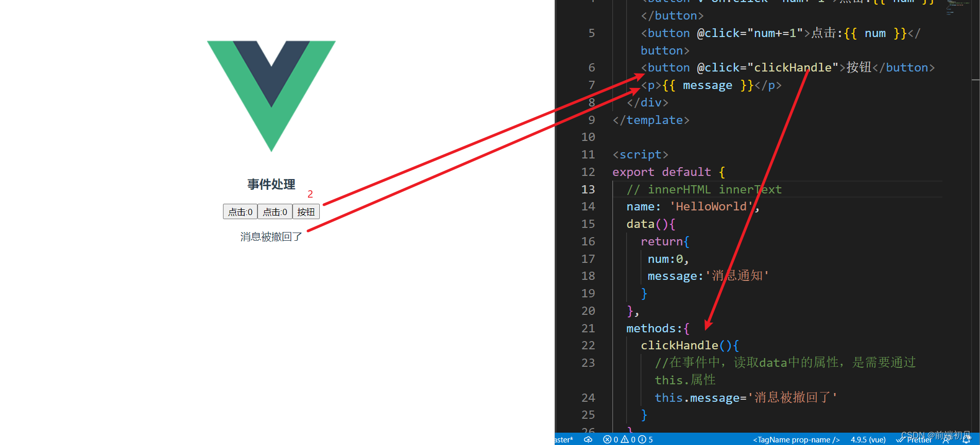The image size is (980, 445).
Task: Click the num:0, code line
Action: (x=668, y=259)
